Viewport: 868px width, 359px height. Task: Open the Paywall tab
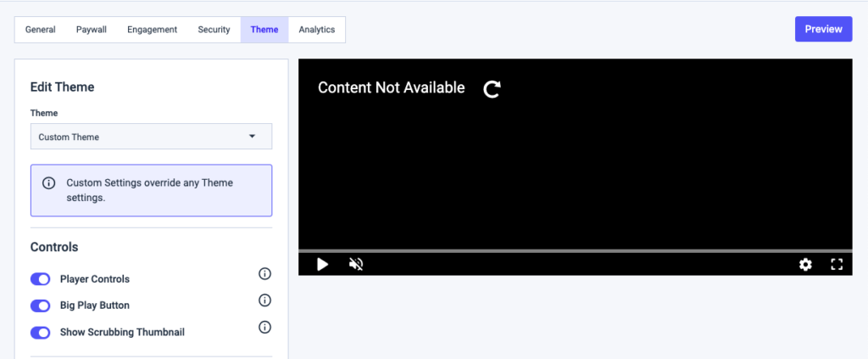(x=92, y=30)
